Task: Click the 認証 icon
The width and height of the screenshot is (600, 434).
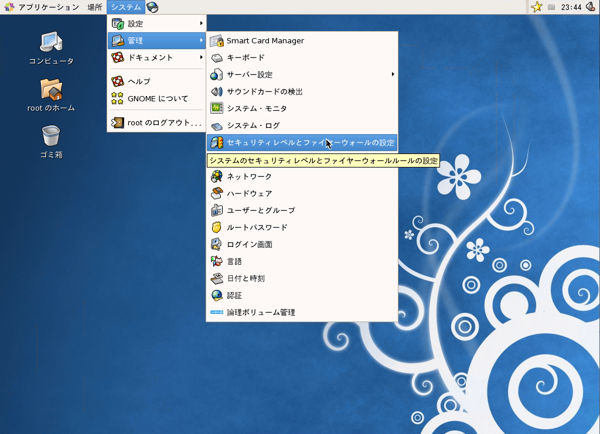Action: pos(217,295)
